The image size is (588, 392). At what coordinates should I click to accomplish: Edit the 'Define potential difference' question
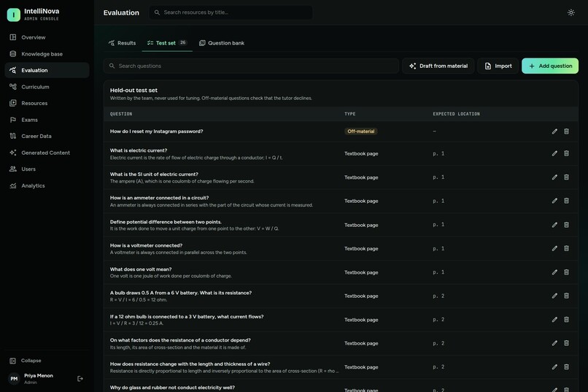tap(554, 225)
